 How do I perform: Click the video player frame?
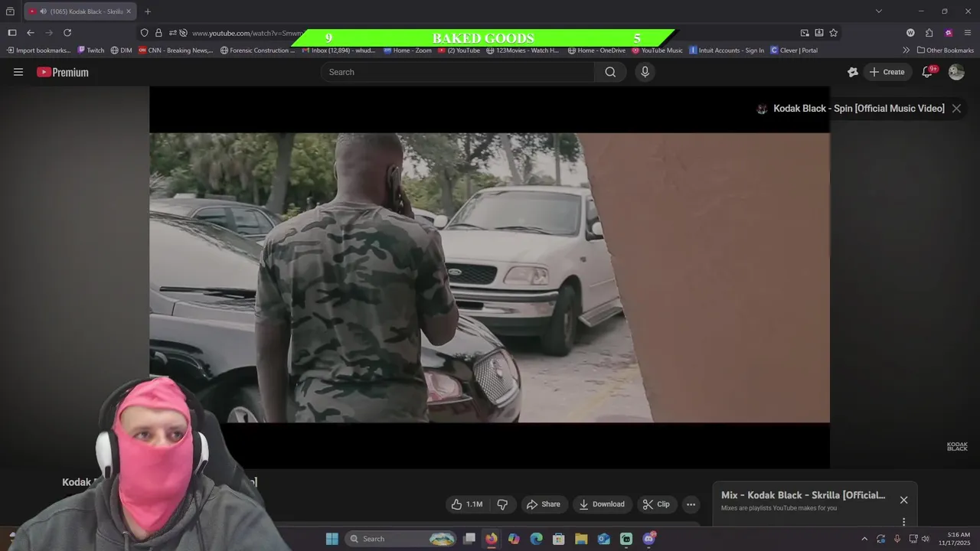pyautogui.click(x=489, y=277)
